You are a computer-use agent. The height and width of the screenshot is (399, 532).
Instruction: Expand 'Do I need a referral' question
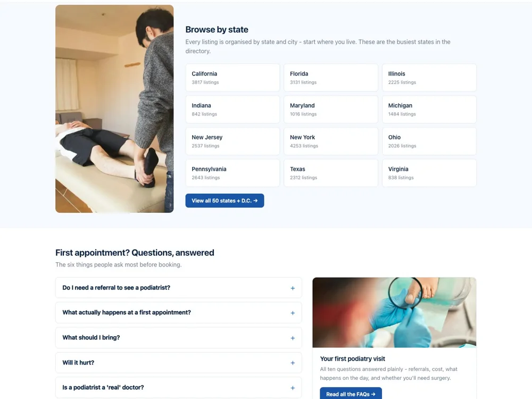pyautogui.click(x=178, y=288)
